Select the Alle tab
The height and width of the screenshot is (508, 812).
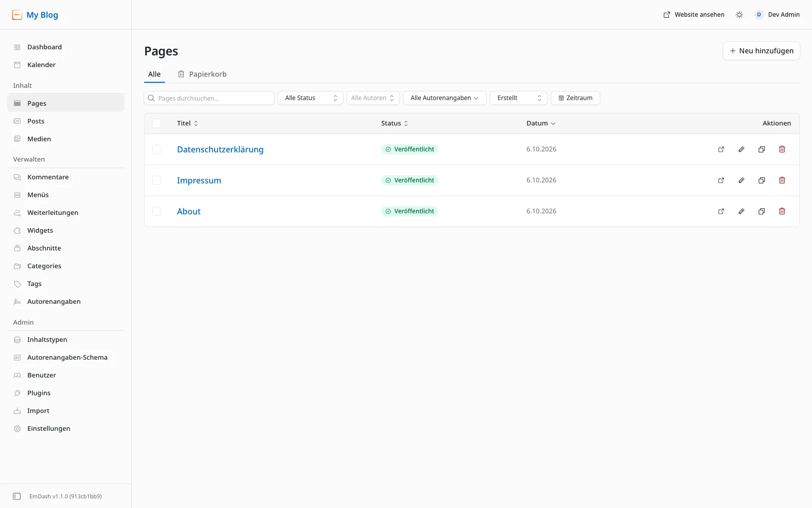(154, 74)
